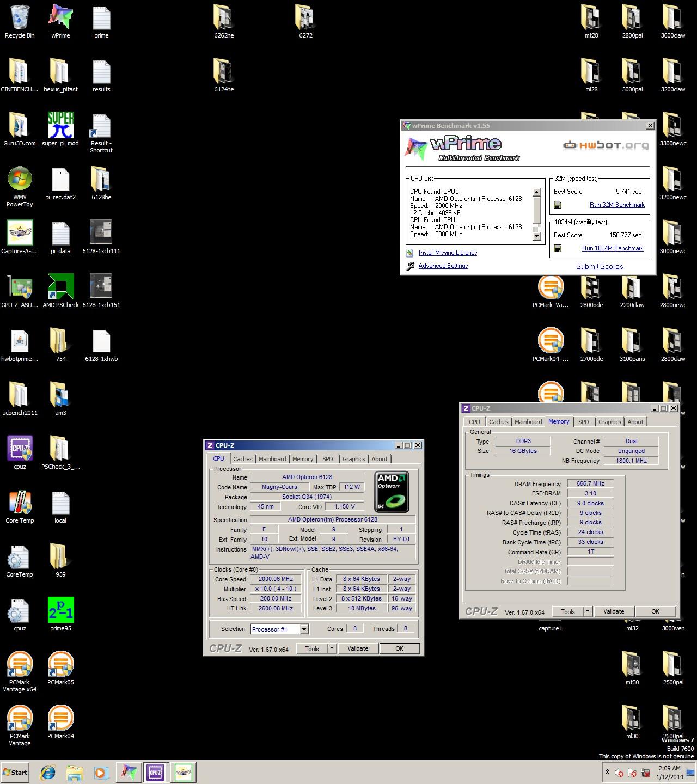Launch the hwbotprime Java icon
The height and width of the screenshot is (784, 697).
(x=20, y=345)
